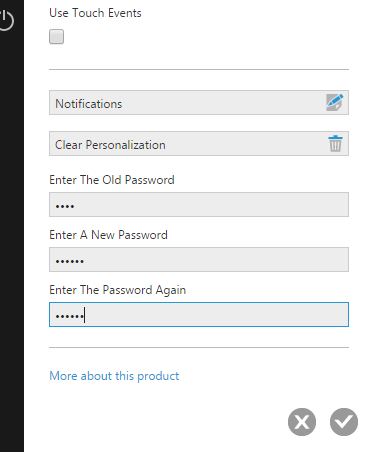The height and width of the screenshot is (452, 372).
Task: Click the Enter The Old Password label
Action: click(112, 180)
